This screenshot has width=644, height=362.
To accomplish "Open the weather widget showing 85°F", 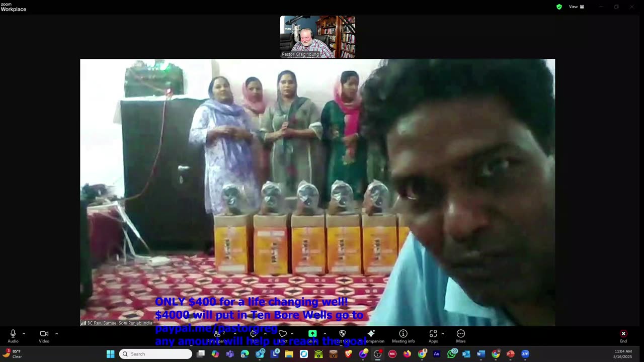I will (x=13, y=354).
